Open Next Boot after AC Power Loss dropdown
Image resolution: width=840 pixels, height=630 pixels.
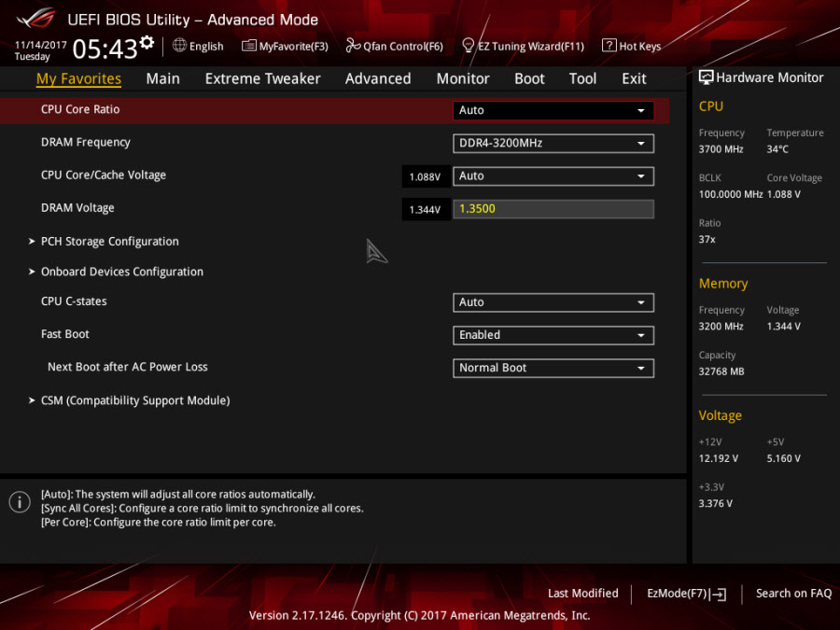pyautogui.click(x=553, y=368)
